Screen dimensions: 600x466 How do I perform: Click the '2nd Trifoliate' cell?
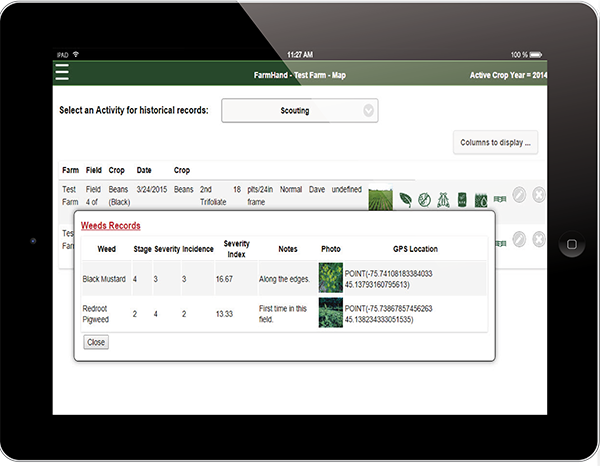(x=213, y=196)
